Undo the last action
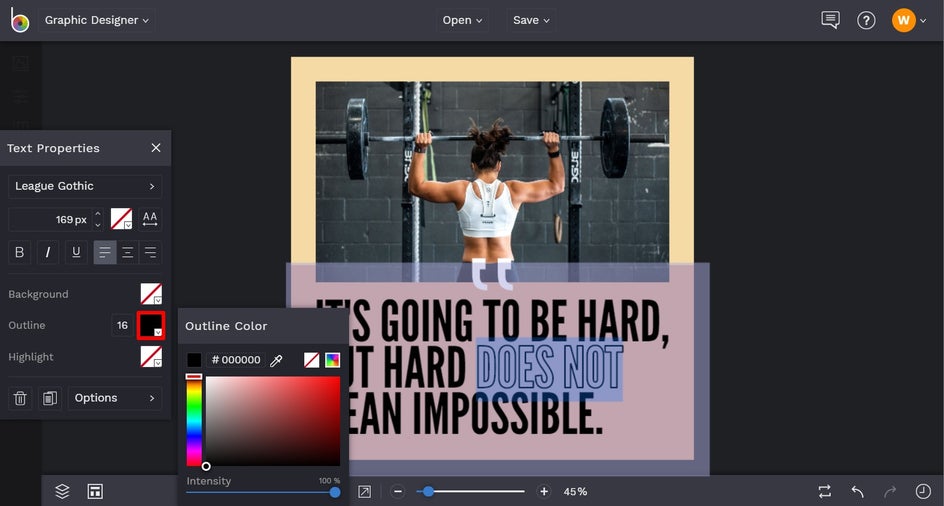The height and width of the screenshot is (506, 944). 858,491
